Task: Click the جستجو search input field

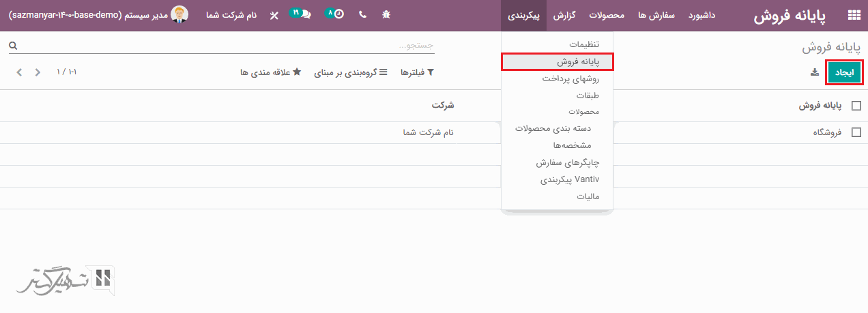Action: tap(225, 46)
